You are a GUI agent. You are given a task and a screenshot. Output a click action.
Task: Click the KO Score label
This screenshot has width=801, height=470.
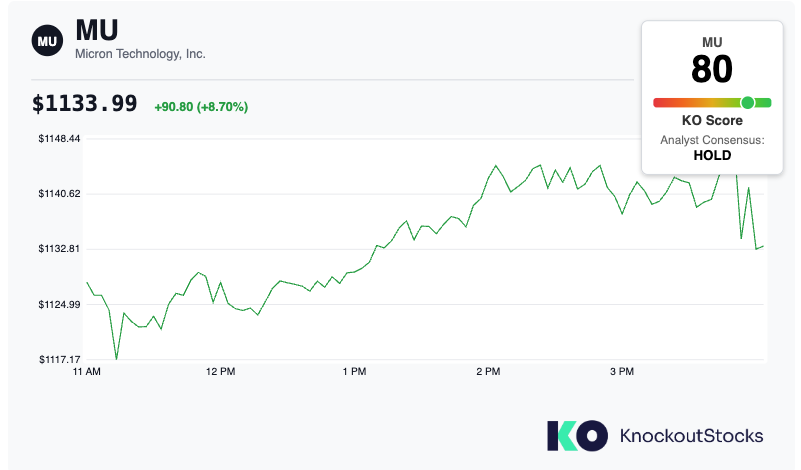tap(712, 121)
